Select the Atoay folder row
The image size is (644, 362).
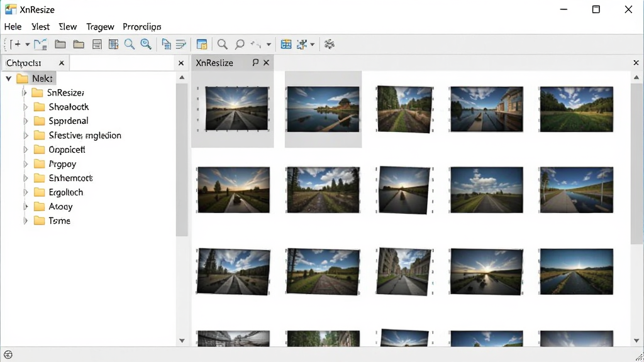[53, 206]
